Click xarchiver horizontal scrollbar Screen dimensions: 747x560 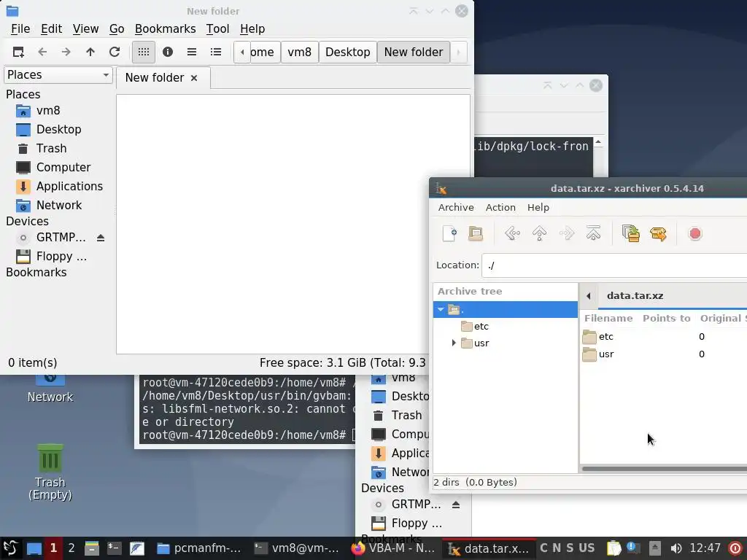[x=664, y=469]
